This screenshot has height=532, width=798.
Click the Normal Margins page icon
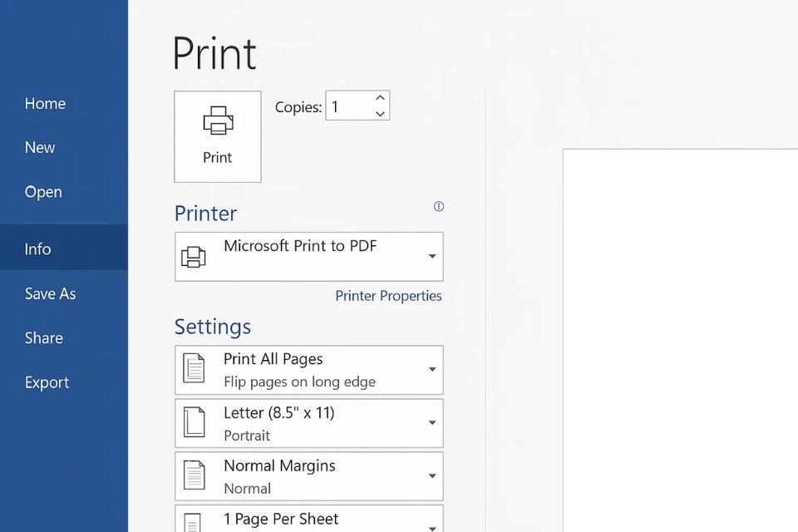coord(195,475)
